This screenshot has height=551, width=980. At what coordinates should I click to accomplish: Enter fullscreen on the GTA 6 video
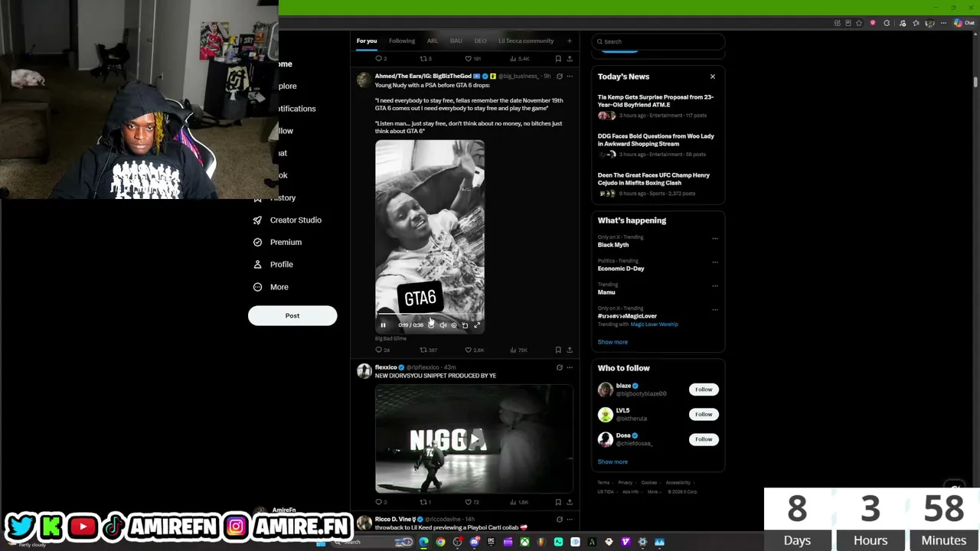(x=476, y=325)
